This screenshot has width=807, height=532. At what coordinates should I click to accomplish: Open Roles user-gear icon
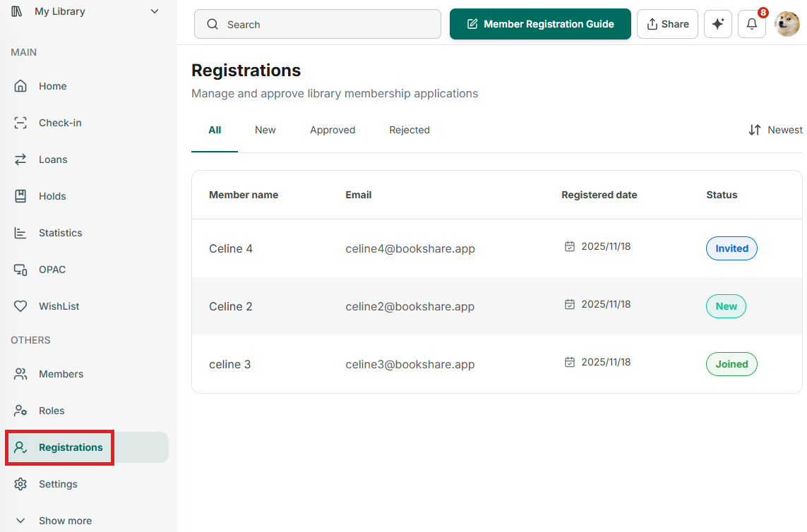pos(20,411)
